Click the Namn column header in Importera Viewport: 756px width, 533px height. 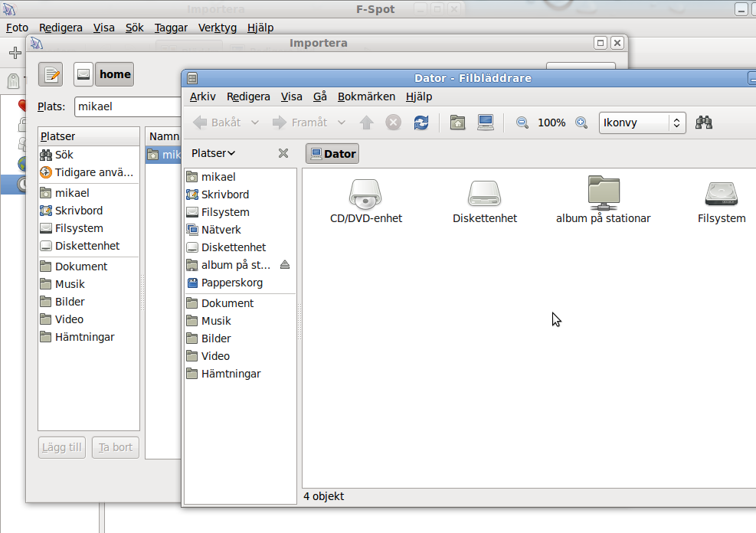pos(163,136)
